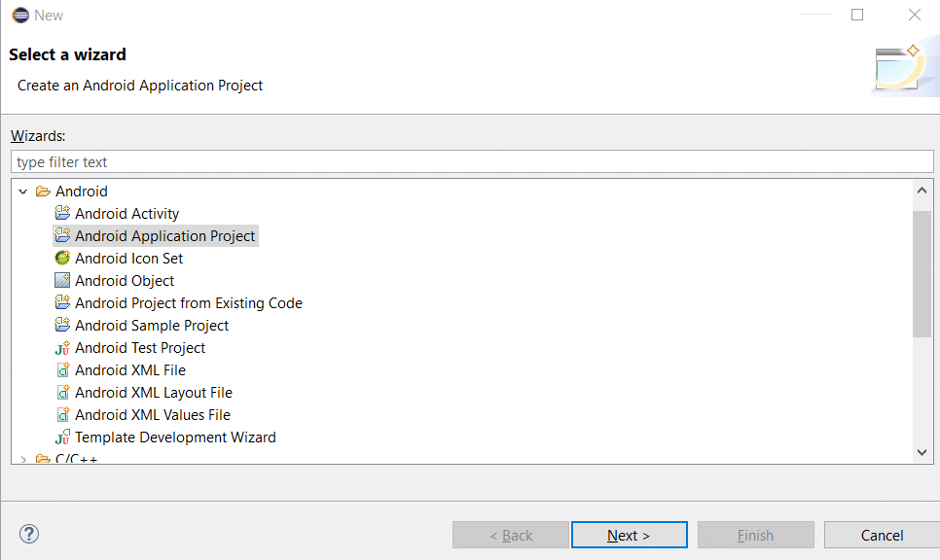This screenshot has width=940, height=560.
Task: Select Android Project from Existing Code
Action: click(189, 302)
